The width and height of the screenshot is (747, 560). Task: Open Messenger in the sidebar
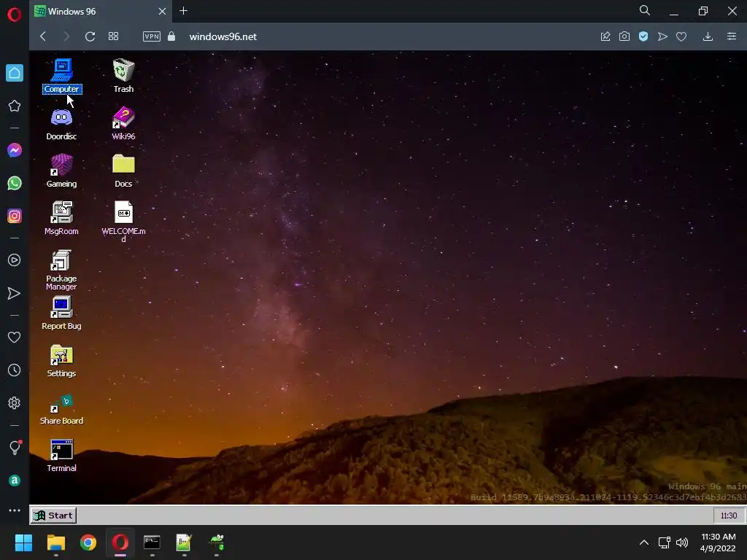coord(15,150)
